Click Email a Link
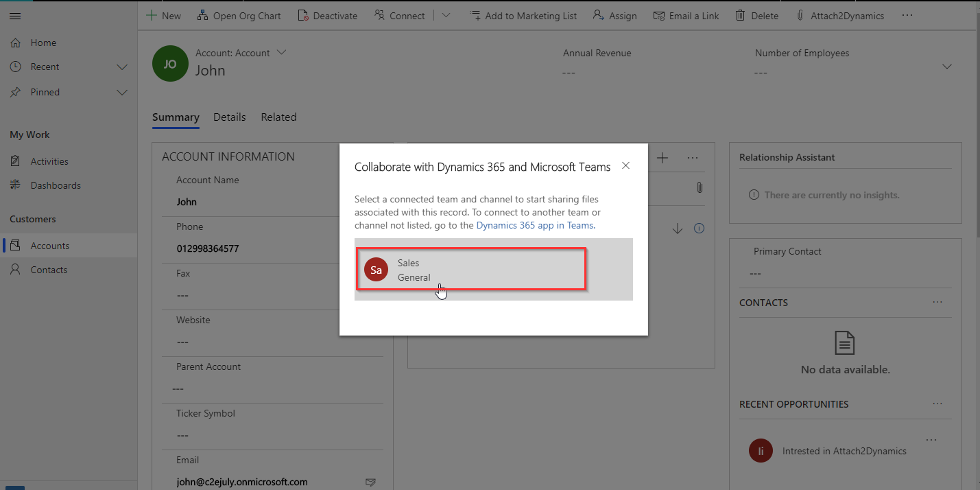 click(x=686, y=16)
